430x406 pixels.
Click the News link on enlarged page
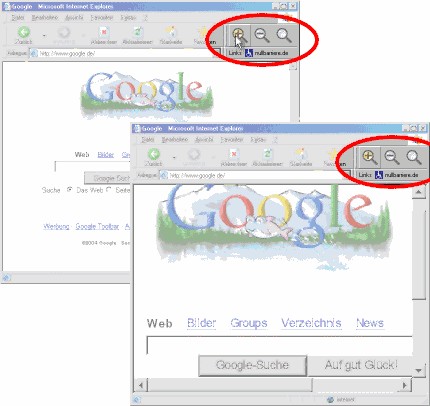click(x=370, y=323)
